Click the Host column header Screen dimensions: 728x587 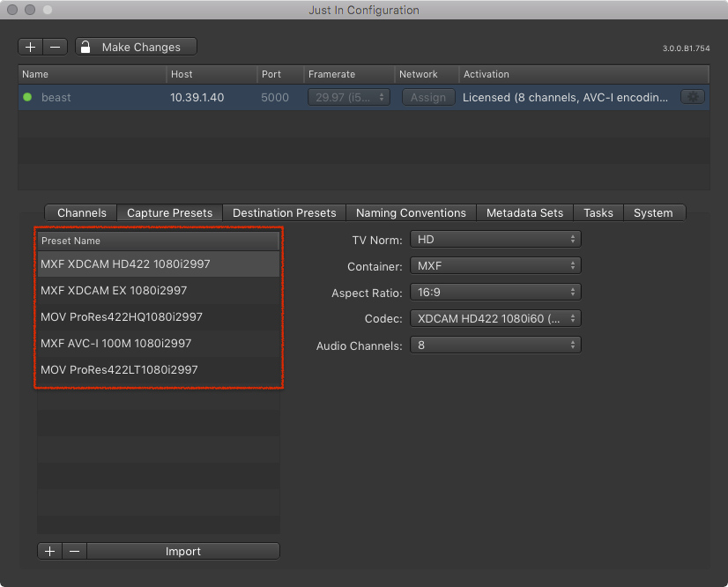click(212, 74)
